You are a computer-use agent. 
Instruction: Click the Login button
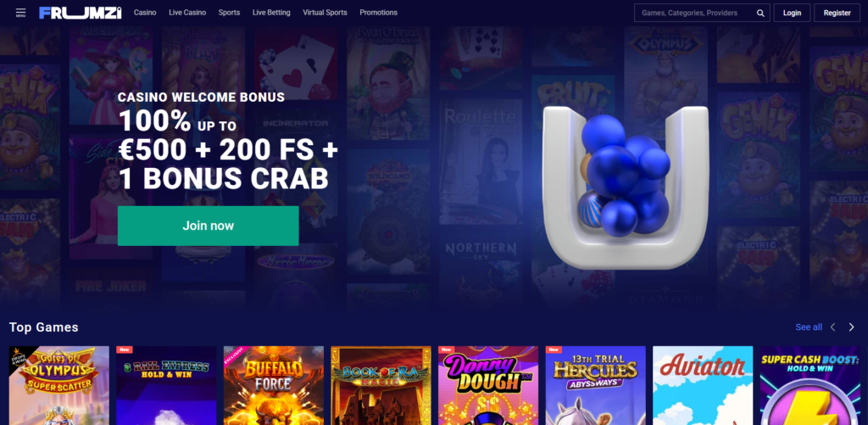pos(793,13)
